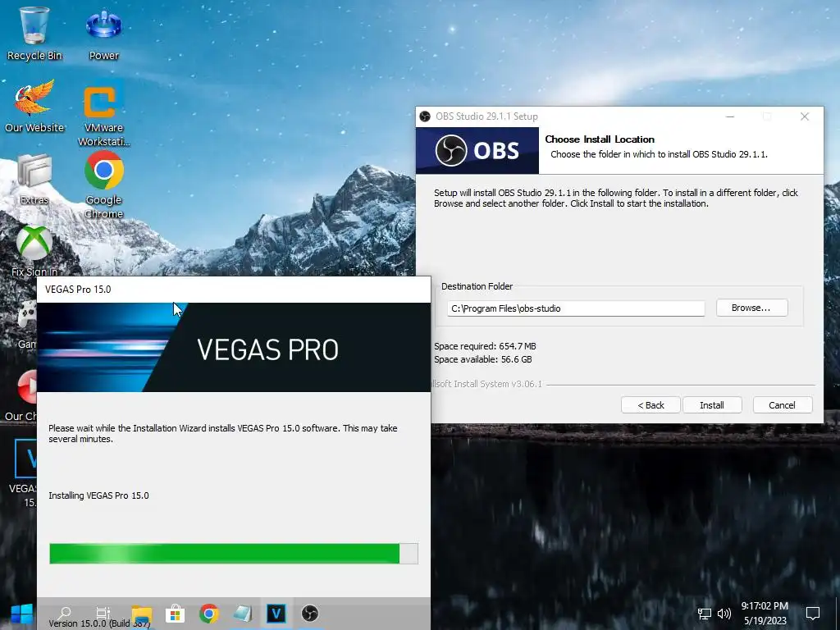Open File Explorer from the taskbar

(142, 614)
